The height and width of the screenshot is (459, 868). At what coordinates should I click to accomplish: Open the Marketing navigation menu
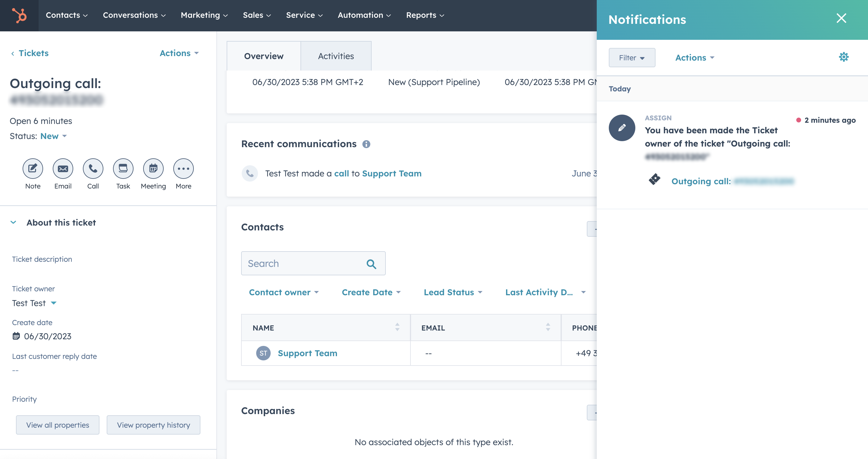tap(204, 15)
